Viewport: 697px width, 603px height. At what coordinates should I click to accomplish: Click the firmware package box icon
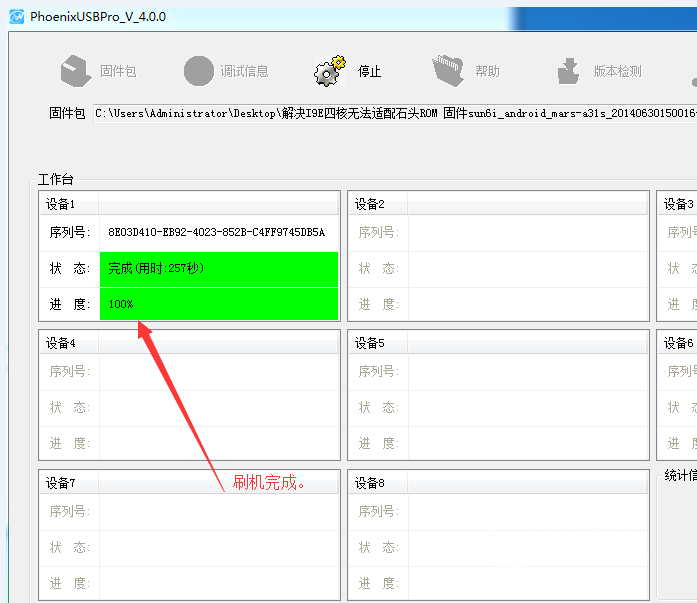tap(76, 71)
